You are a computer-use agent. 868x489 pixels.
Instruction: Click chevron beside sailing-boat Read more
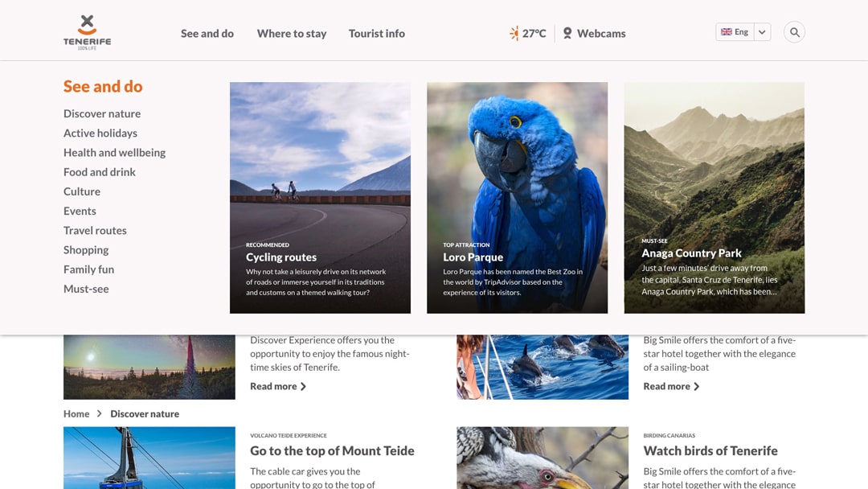(696, 387)
